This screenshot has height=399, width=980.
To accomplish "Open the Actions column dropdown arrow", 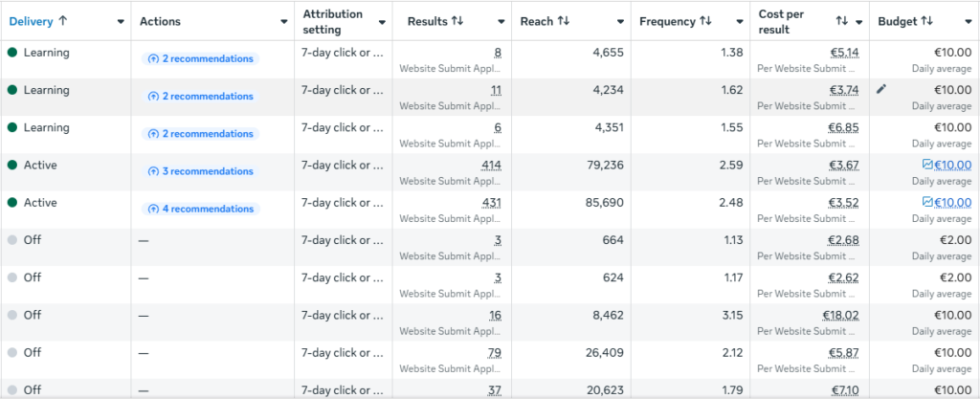I will 283,22.
